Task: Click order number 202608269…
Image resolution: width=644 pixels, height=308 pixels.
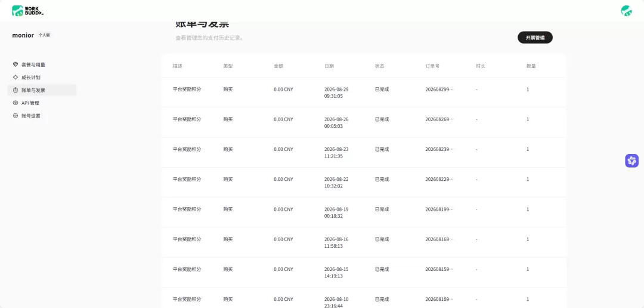Action: tap(439, 119)
